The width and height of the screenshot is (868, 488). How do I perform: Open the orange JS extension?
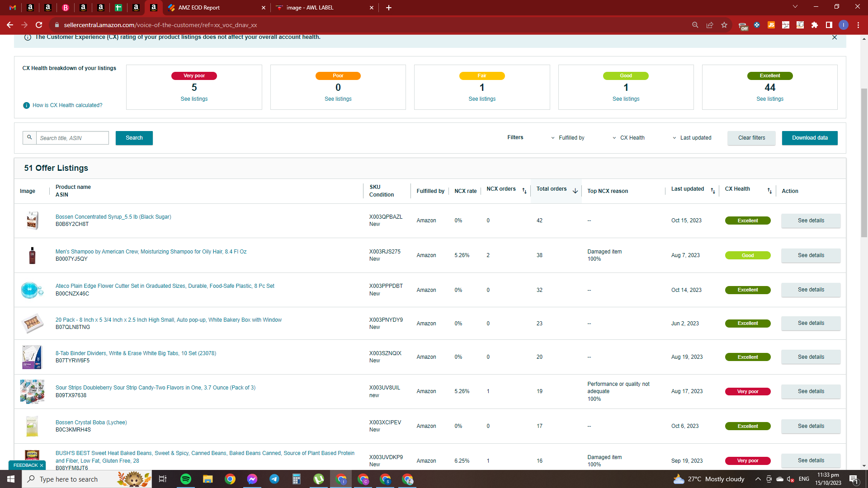(771, 25)
